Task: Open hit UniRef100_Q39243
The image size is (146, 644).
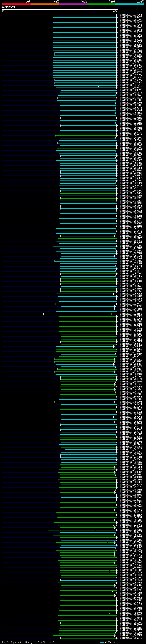Action: [x=131, y=15]
